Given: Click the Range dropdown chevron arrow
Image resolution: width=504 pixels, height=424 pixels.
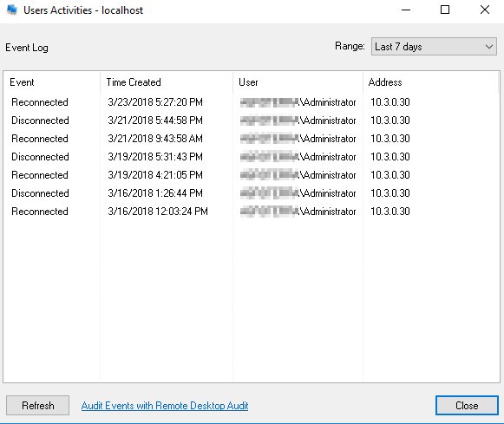Looking at the screenshot, I should pyautogui.click(x=489, y=47).
